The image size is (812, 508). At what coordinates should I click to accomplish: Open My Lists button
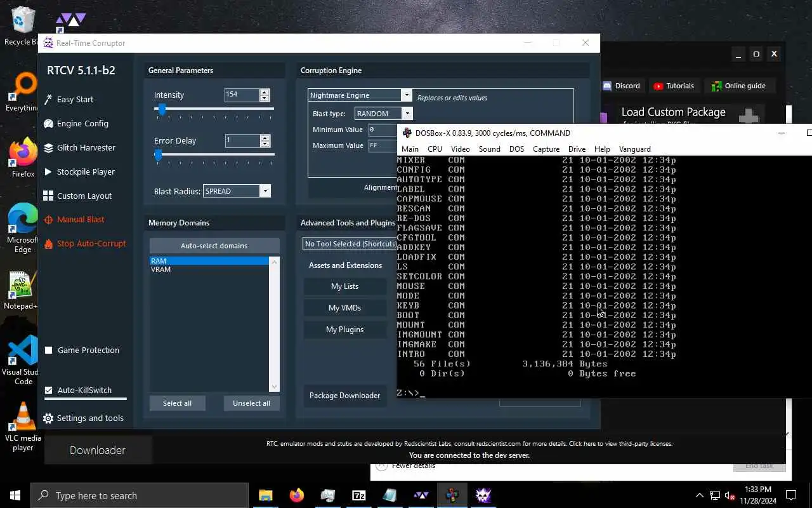tap(344, 286)
